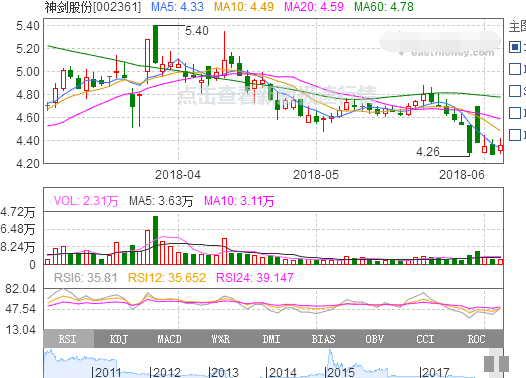The width and height of the screenshot is (526, 378).
Task: Click the RSI12: 35.652 label
Action: click(167, 278)
